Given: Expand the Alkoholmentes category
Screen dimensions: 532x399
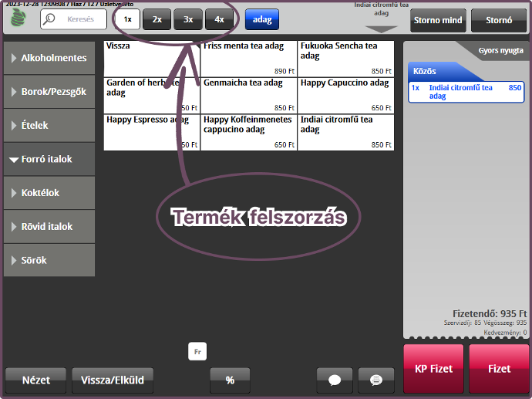Looking at the screenshot, I should [x=49, y=58].
